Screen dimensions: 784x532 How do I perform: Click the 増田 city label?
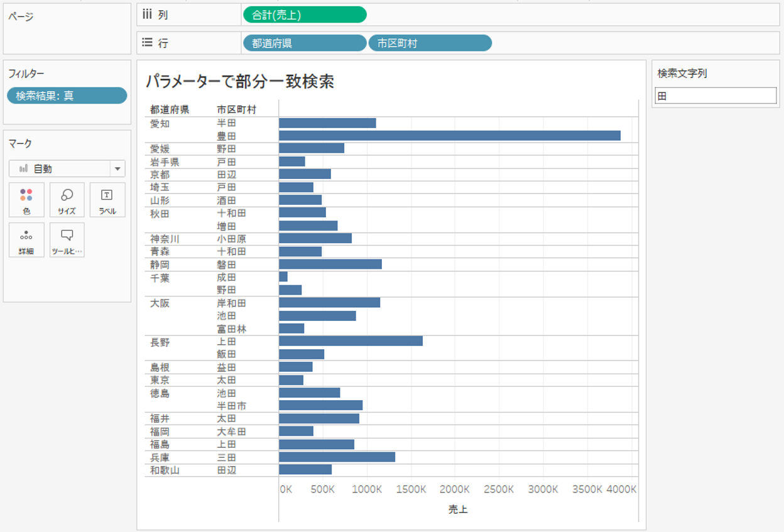pyautogui.click(x=227, y=225)
